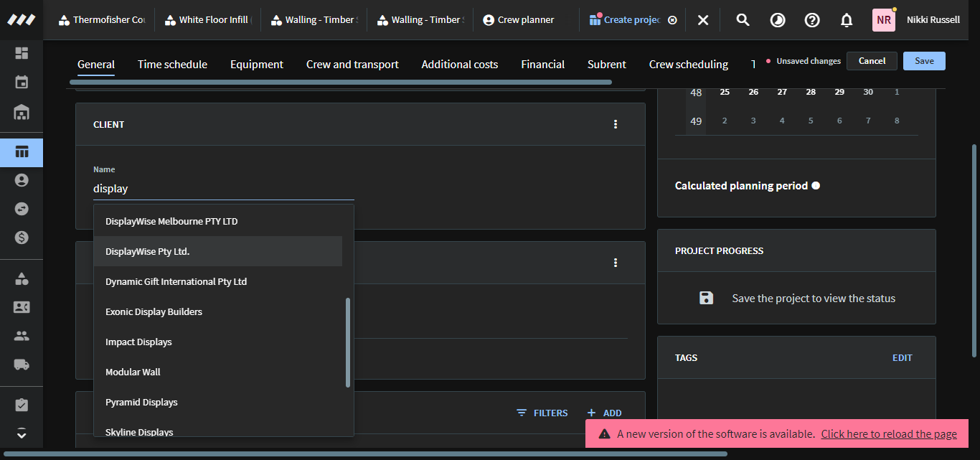Click the reload the page link
This screenshot has width=980, height=460.
pos(889,433)
